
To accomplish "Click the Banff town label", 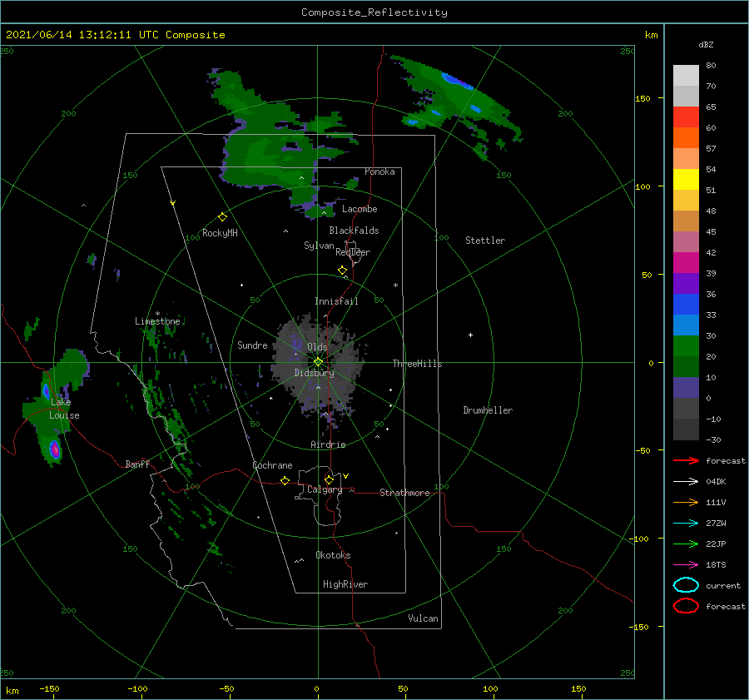I will coord(137,464).
